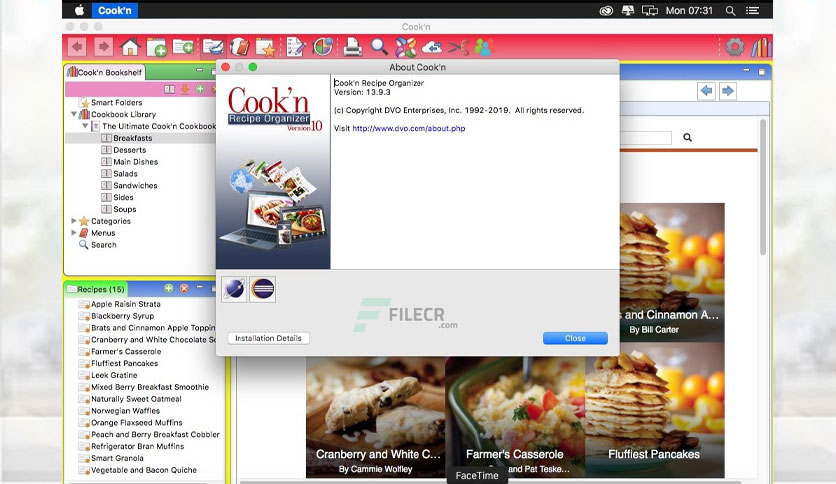Screen dimensions: 836x484
Task: Click the colorful books bookshelf icon at toolbar right
Action: point(761,47)
